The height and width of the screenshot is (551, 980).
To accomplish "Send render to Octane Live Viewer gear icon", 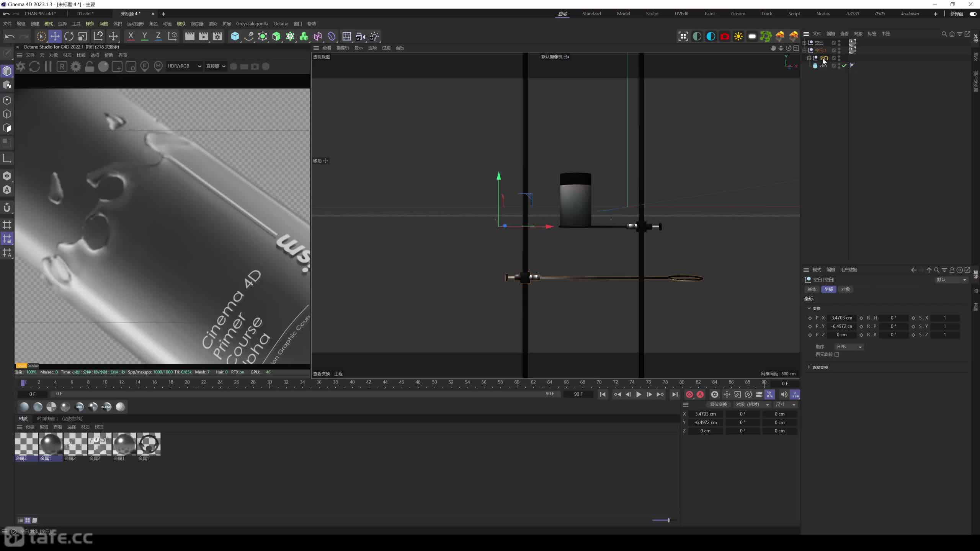I will click(x=21, y=67).
